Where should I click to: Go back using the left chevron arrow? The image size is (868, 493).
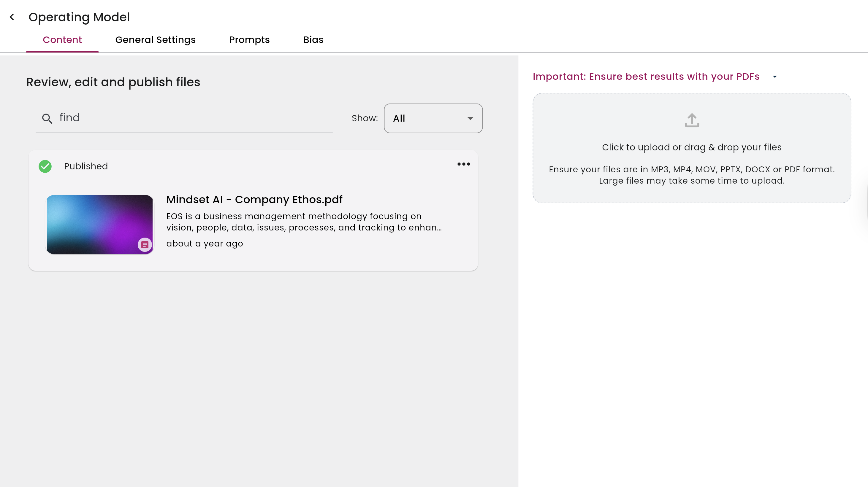[x=12, y=17]
